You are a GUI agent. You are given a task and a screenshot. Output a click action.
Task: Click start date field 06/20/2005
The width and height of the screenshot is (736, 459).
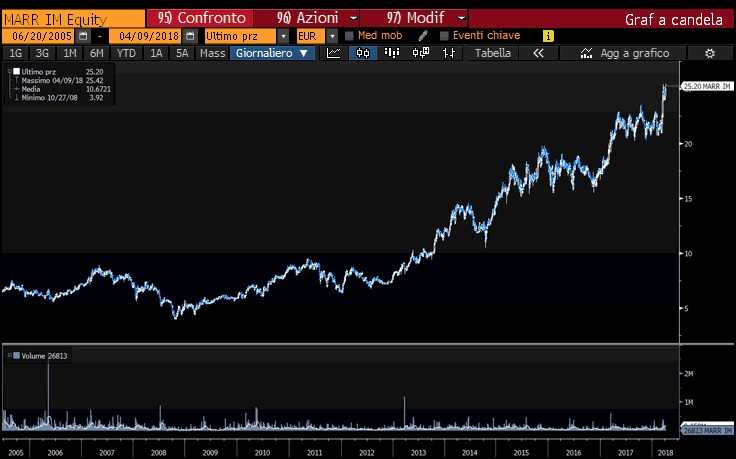pos(39,36)
